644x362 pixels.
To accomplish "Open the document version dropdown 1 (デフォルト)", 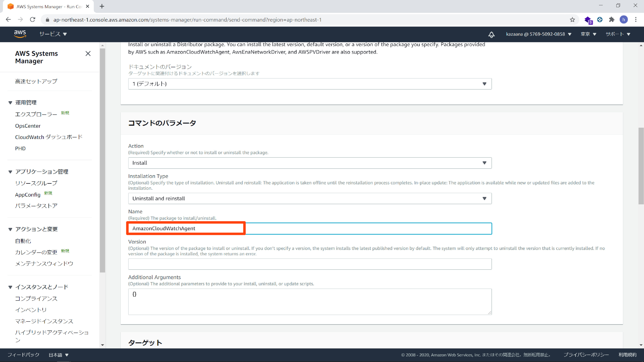I will [310, 84].
